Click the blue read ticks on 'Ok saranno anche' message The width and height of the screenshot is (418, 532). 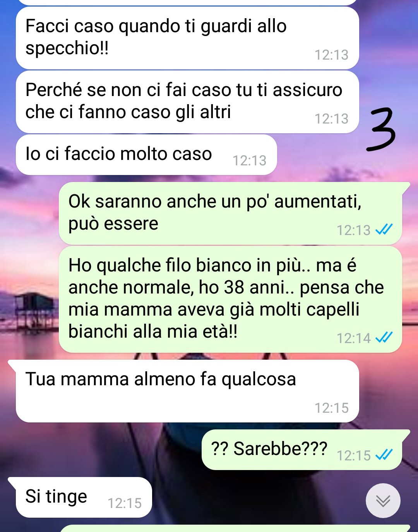pos(384,230)
